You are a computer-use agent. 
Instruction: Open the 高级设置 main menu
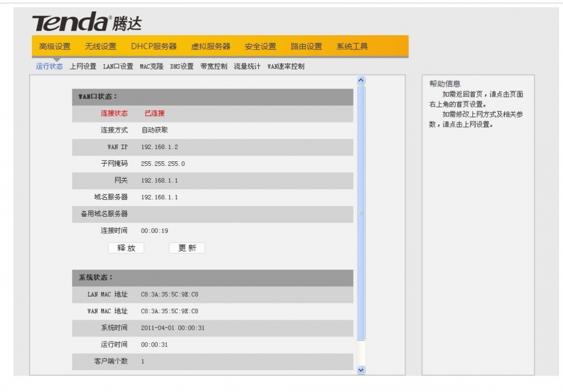click(x=55, y=46)
